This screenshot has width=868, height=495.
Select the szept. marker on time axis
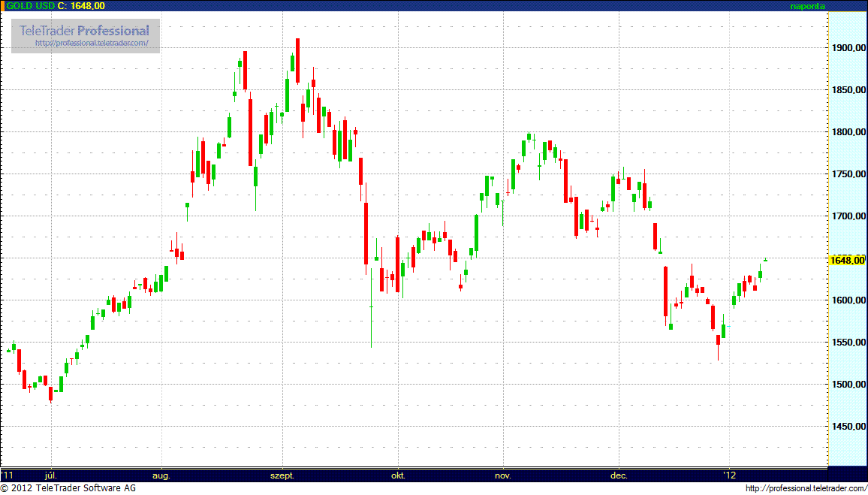tap(282, 475)
